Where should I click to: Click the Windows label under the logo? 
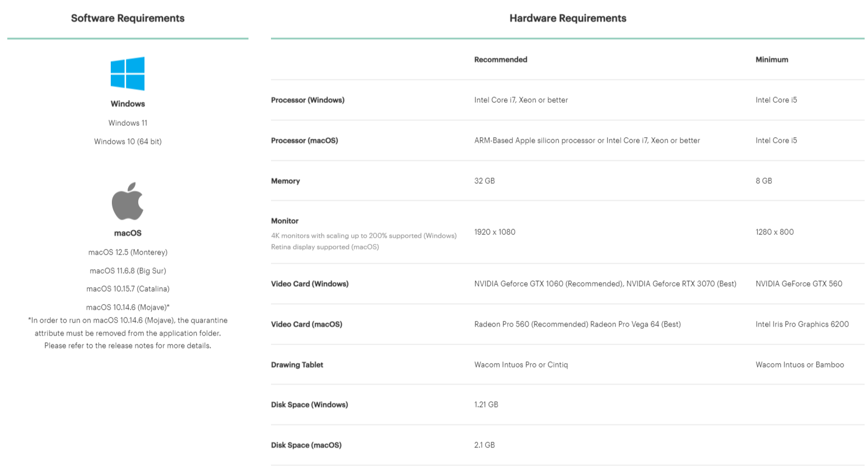pos(128,104)
